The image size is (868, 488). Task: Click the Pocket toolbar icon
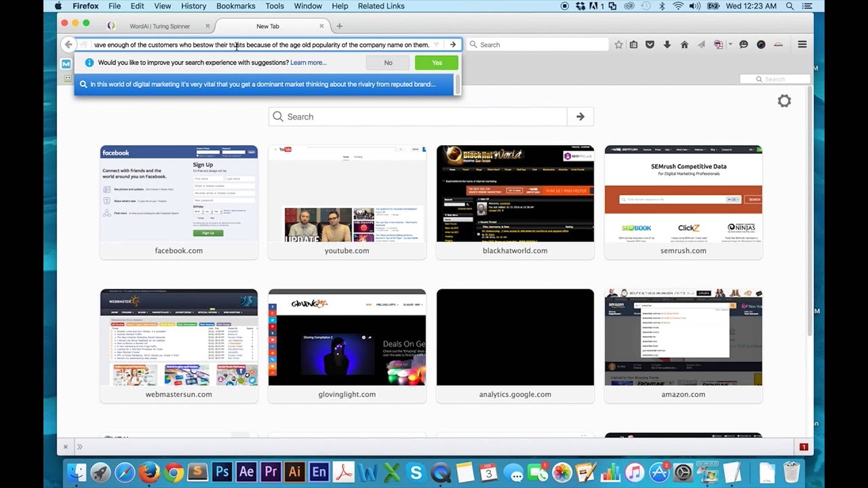pyautogui.click(x=650, y=45)
